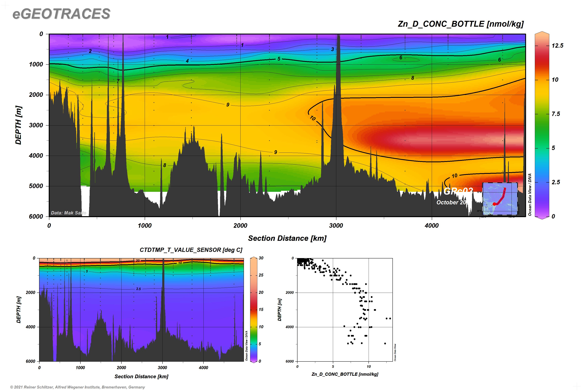Click the Zn depth scatter plot
The image size is (582, 392).
pyautogui.click(x=345, y=309)
